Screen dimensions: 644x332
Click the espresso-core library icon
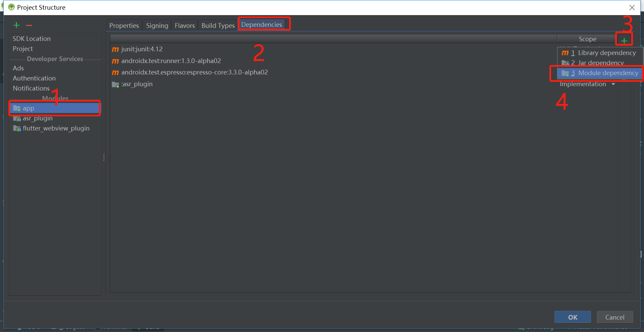[x=115, y=72]
